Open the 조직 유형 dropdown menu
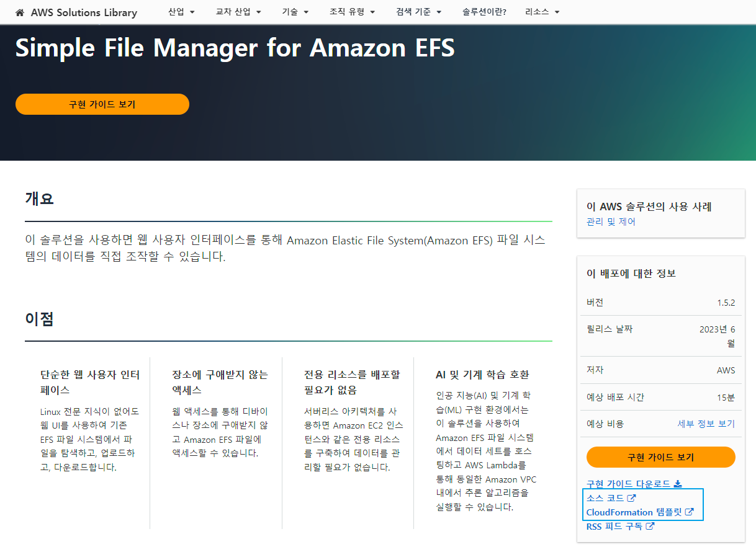The width and height of the screenshot is (756, 552). [352, 12]
